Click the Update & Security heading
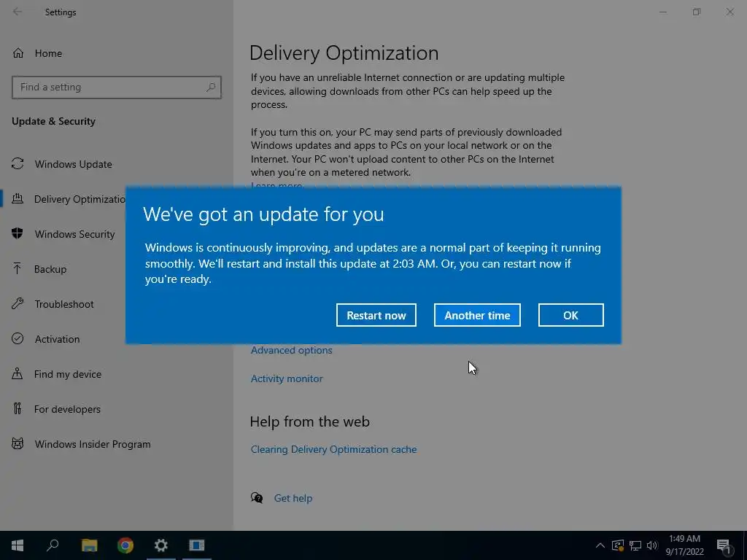This screenshot has width=747, height=560. [x=53, y=122]
